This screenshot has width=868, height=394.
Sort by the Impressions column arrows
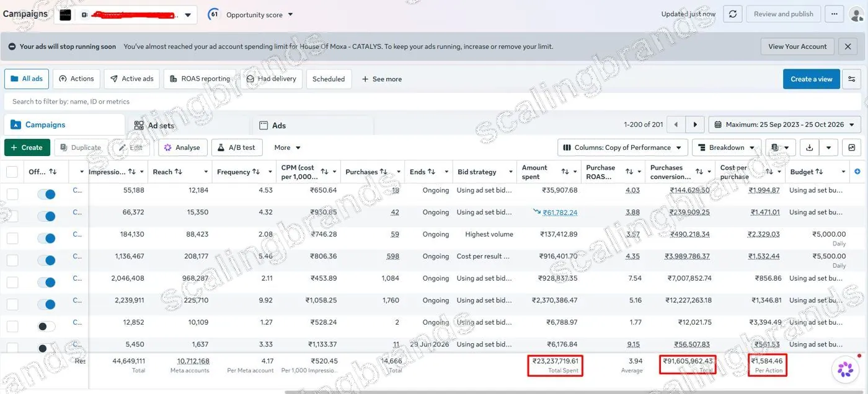click(131, 172)
